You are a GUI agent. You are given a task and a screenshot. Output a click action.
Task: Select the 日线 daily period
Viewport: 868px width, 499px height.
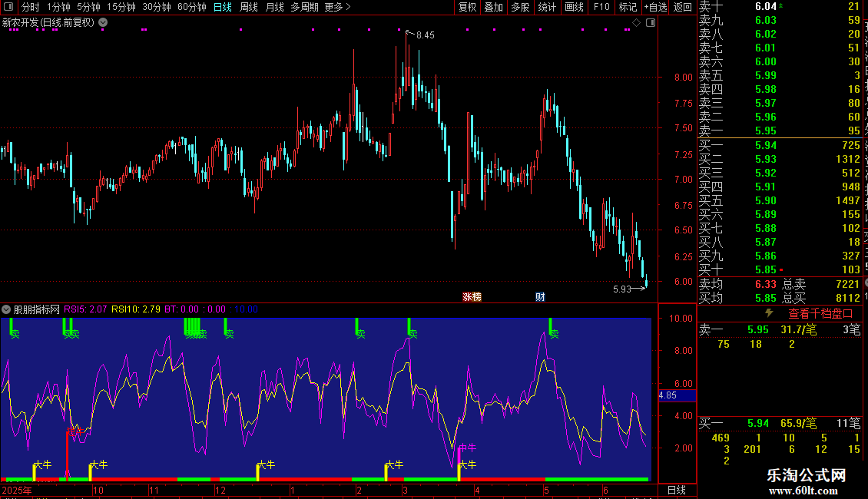point(223,7)
